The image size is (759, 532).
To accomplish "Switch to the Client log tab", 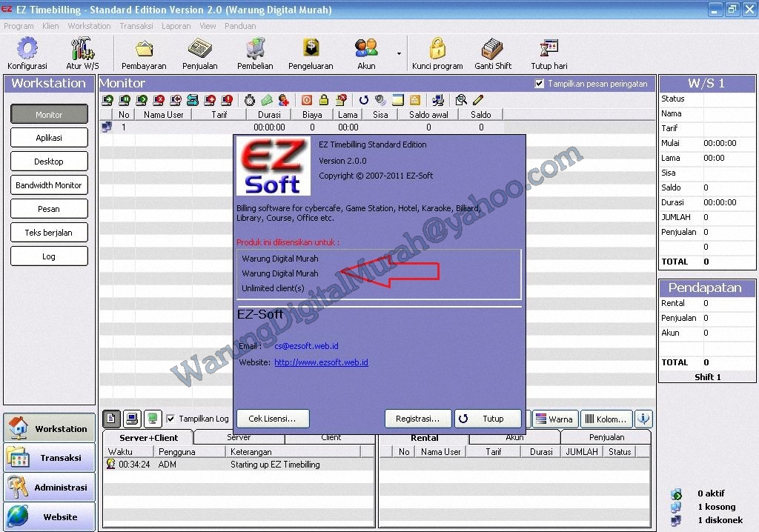I will point(331,437).
